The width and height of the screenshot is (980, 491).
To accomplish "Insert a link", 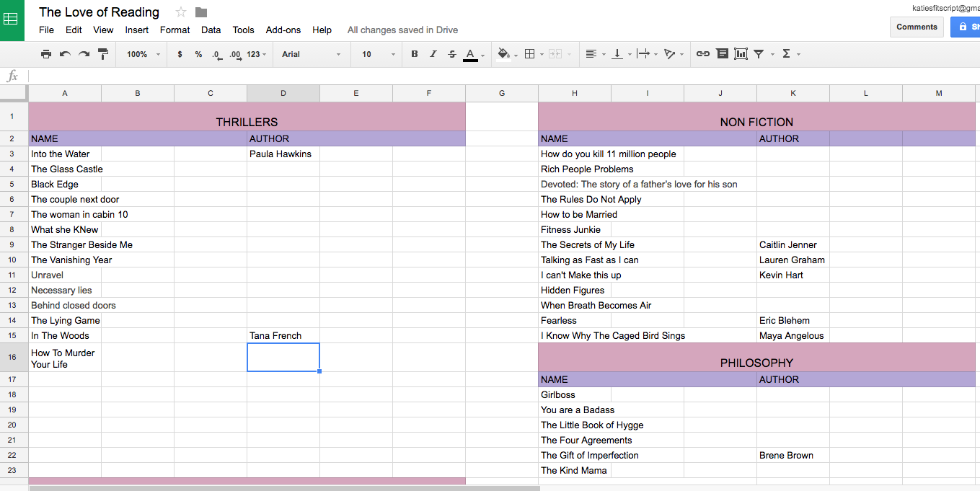I will 703,54.
